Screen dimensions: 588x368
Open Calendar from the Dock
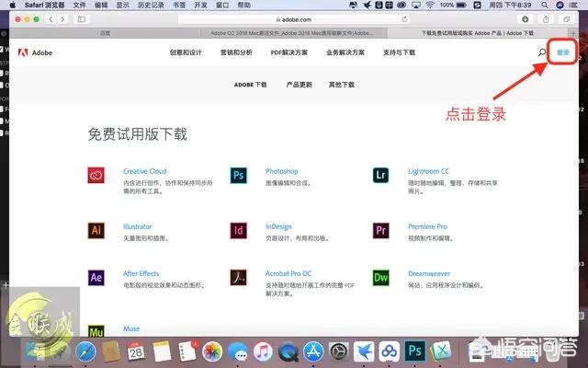click(x=136, y=351)
